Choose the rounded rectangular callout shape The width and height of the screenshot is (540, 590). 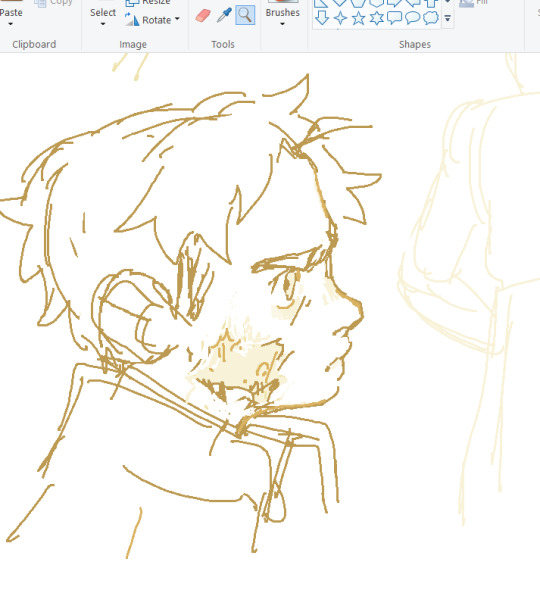coord(394,18)
